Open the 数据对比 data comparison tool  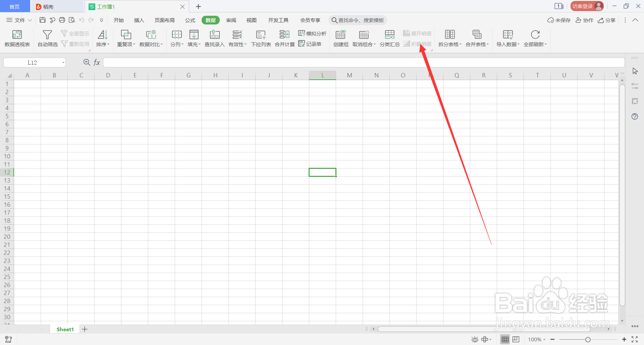pyautogui.click(x=151, y=39)
